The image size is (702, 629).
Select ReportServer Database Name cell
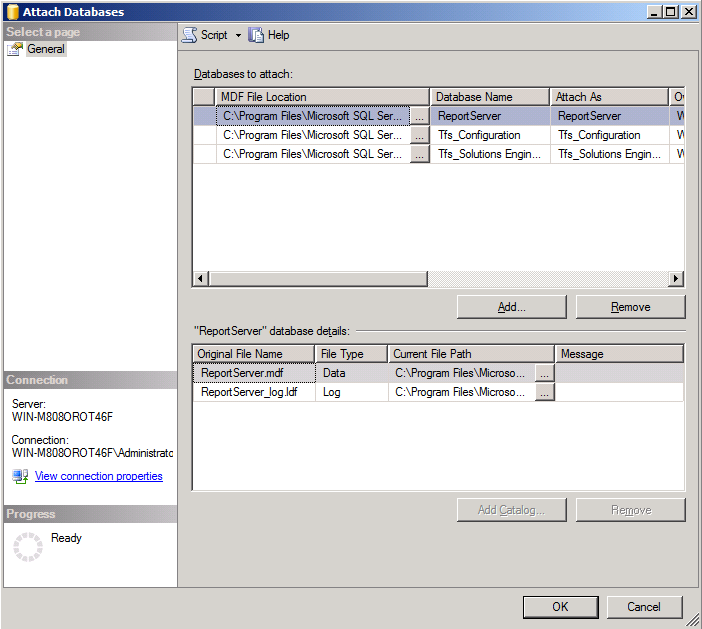490,116
